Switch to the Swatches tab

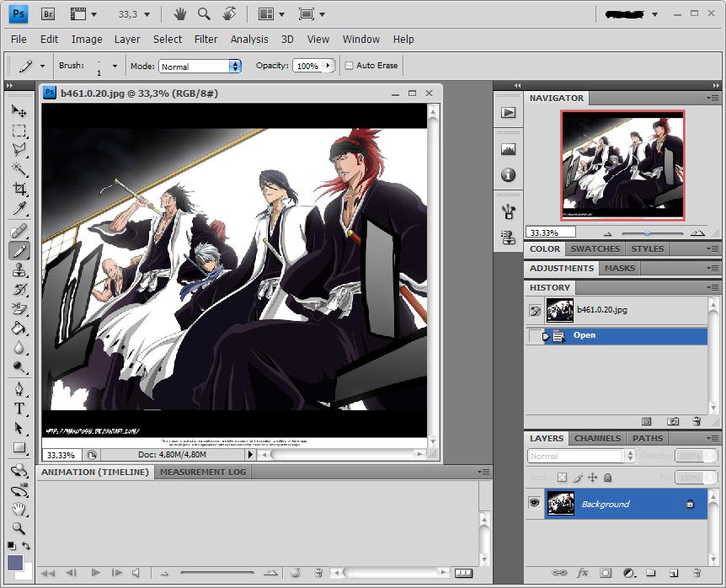[595, 249]
